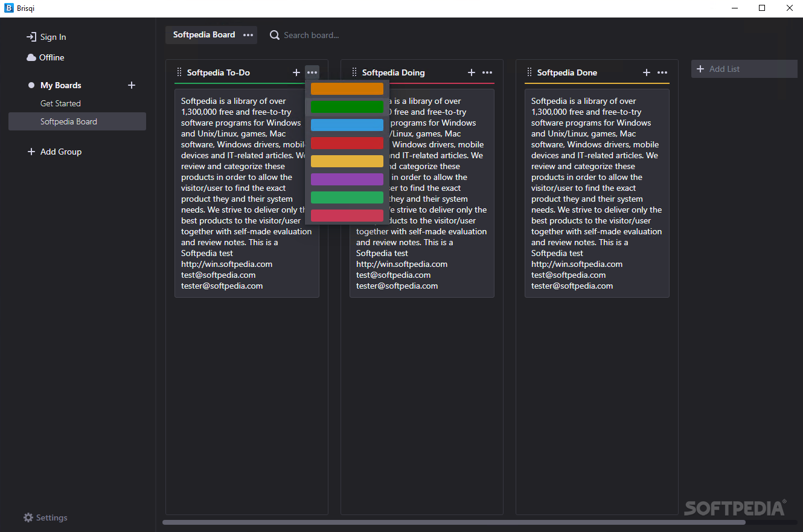Pick the purple color swatch
The height and width of the screenshot is (532, 803).
347,179
